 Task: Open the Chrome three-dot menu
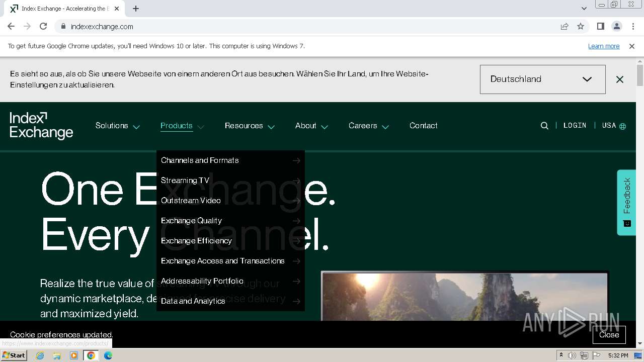point(632,26)
